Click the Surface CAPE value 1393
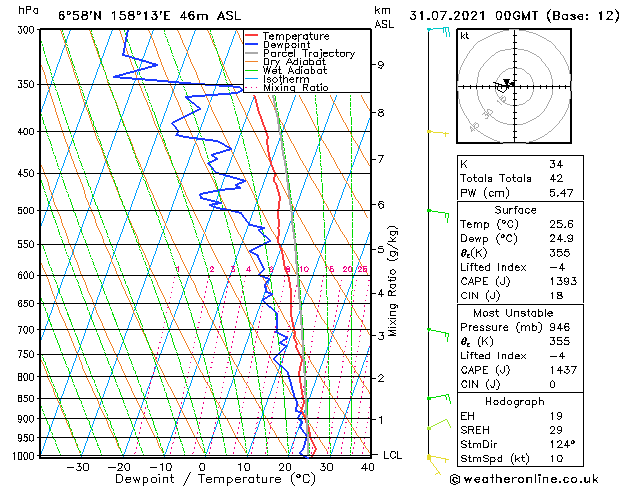Viewport: 629px width, 486px height. (x=563, y=281)
